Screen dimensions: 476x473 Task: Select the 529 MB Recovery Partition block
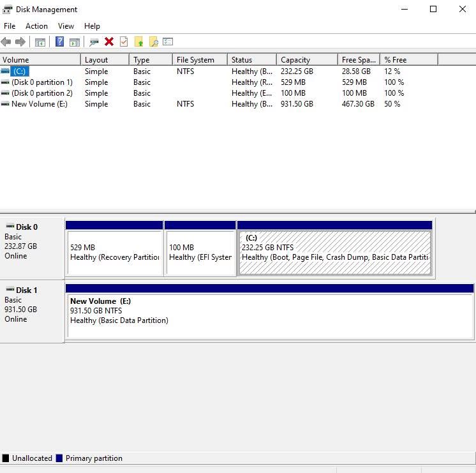click(x=114, y=249)
